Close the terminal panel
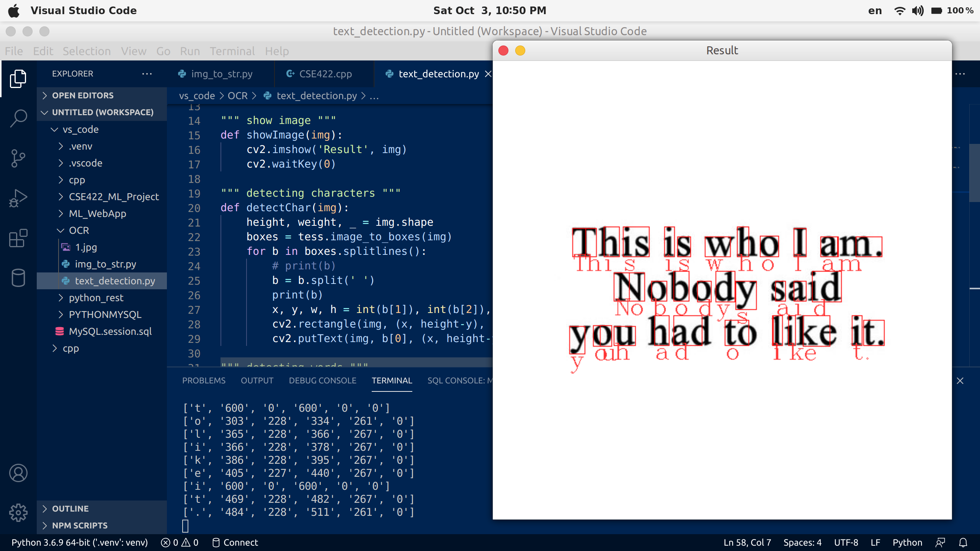Screen dimensions: 980x551 [x=960, y=381]
